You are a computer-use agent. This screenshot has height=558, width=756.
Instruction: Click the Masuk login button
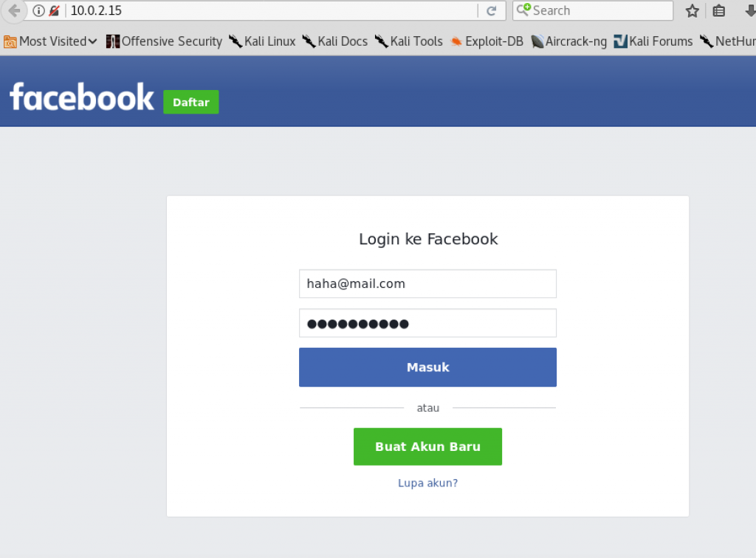[427, 367]
